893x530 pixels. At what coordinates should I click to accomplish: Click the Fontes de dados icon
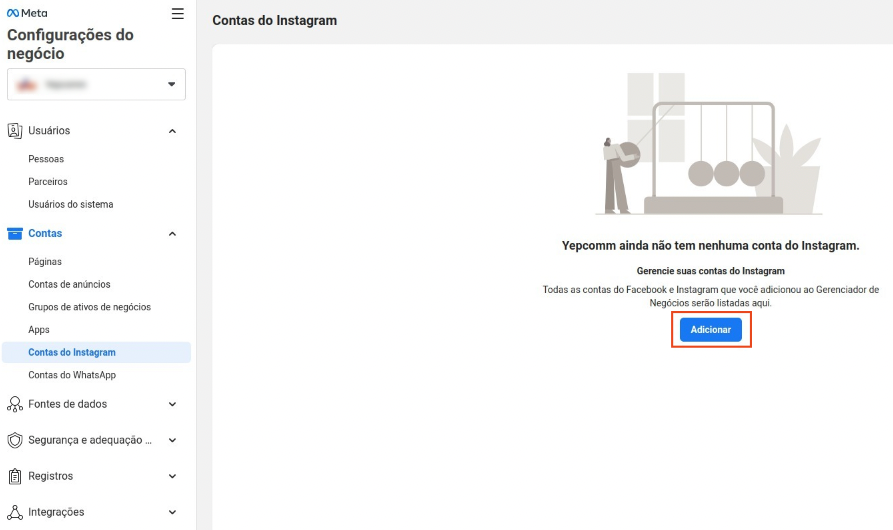(15, 404)
